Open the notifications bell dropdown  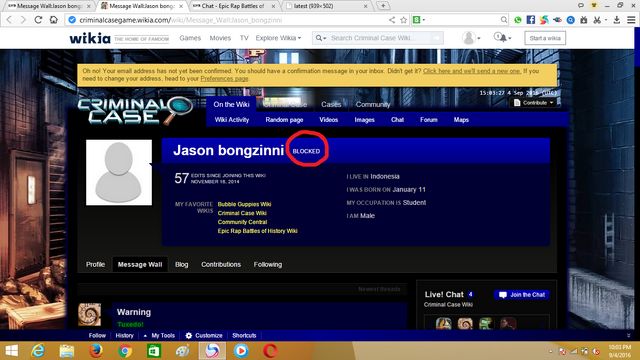click(502, 38)
